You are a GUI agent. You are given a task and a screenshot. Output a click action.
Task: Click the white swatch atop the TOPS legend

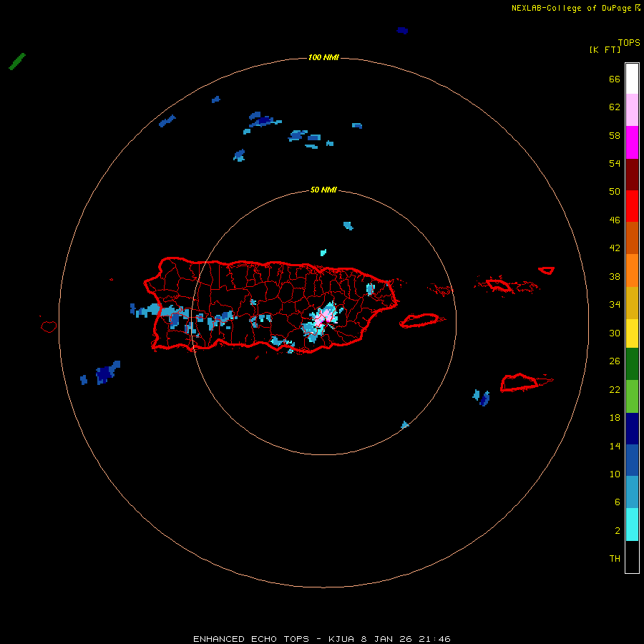[632, 79]
